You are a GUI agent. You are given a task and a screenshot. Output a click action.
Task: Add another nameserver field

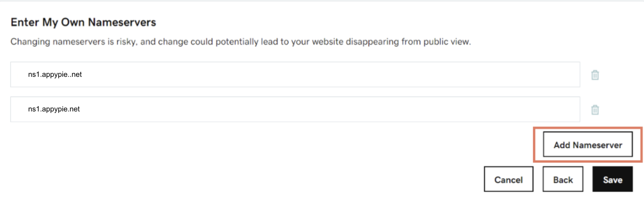coord(588,145)
